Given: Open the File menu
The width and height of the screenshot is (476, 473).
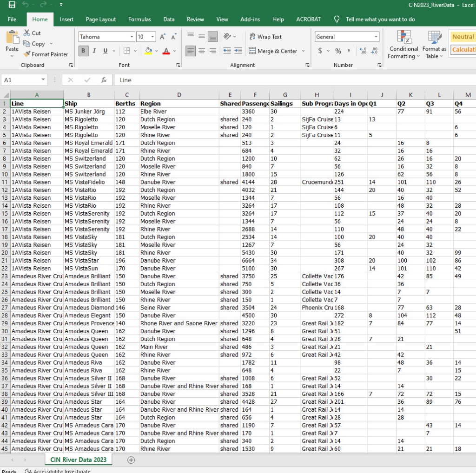Looking at the screenshot, I should [x=12, y=20].
